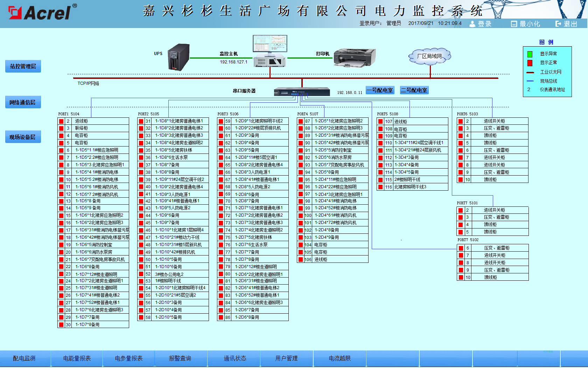Select the monitoring host computer icon
Viewport: 588px width, 368px height.
[270, 51]
